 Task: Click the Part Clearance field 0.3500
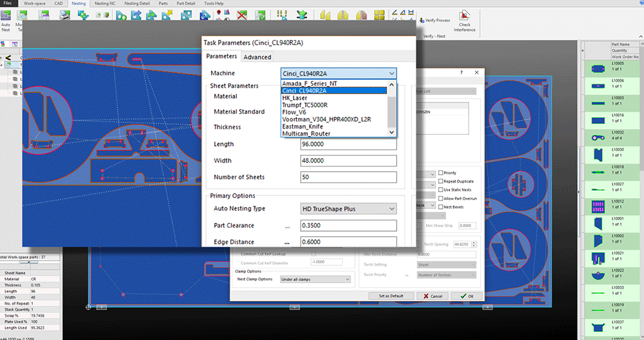point(348,225)
